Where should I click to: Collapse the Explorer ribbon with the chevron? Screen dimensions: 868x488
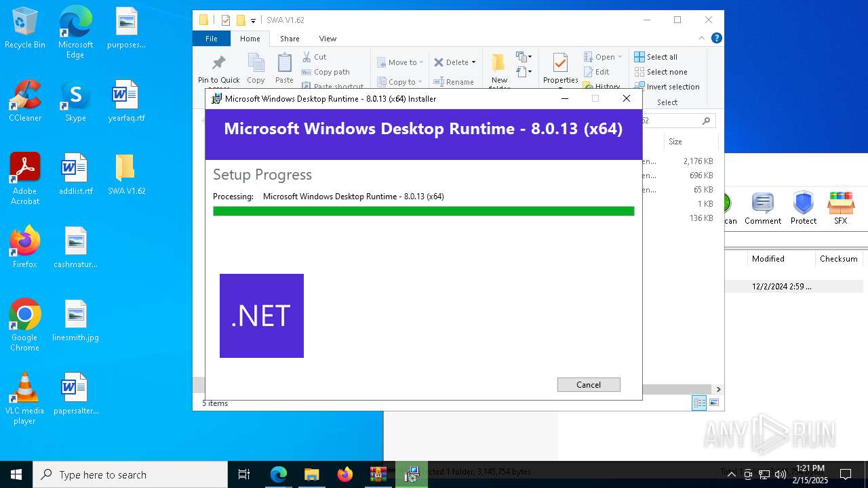coord(703,39)
